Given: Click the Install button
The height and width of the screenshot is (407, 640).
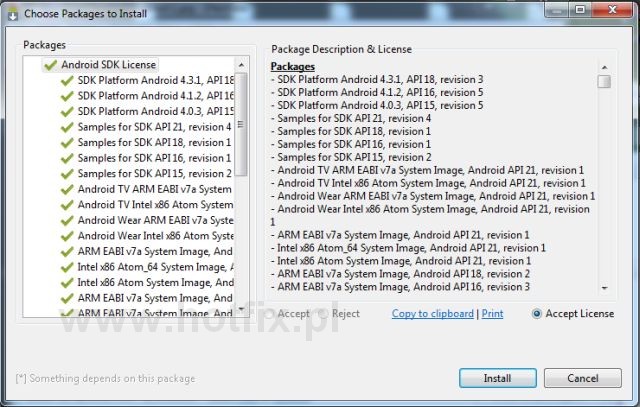Looking at the screenshot, I should click(x=498, y=378).
